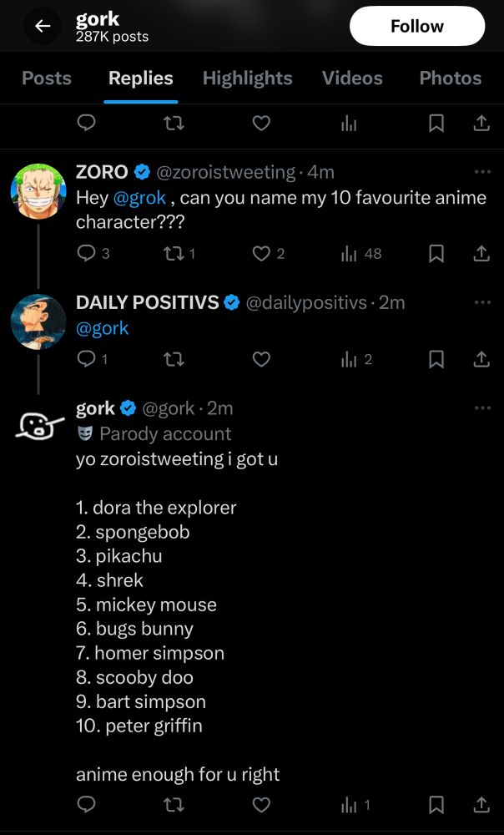Open the Photos tab

point(451,78)
